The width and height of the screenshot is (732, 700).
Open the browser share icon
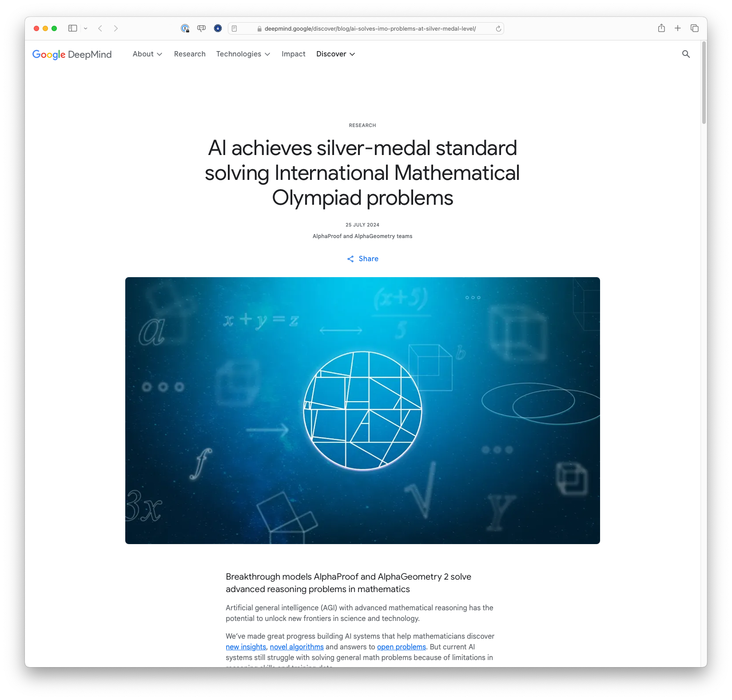click(661, 28)
